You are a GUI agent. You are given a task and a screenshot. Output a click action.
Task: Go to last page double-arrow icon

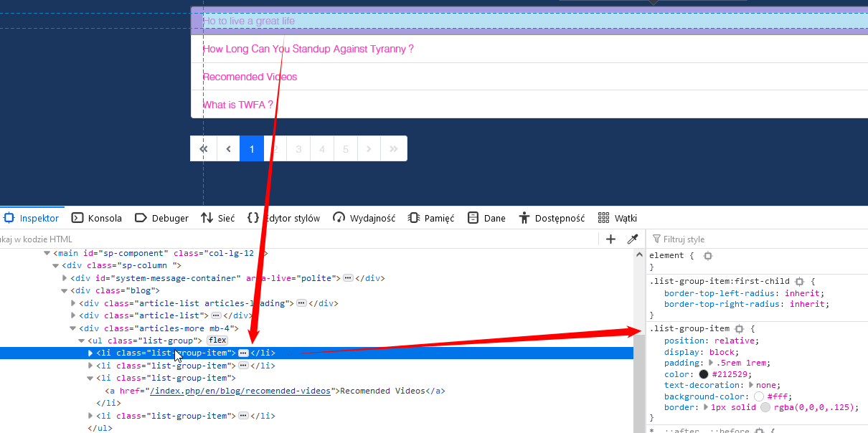click(393, 149)
